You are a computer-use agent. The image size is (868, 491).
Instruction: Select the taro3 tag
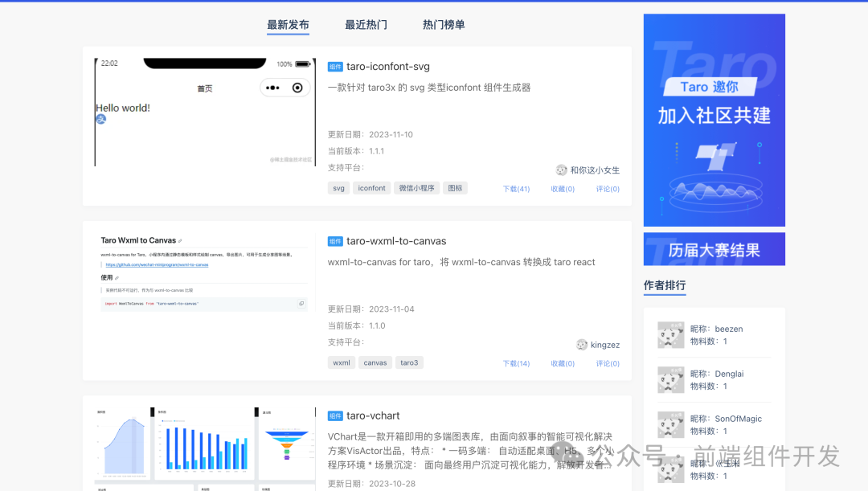pos(409,362)
